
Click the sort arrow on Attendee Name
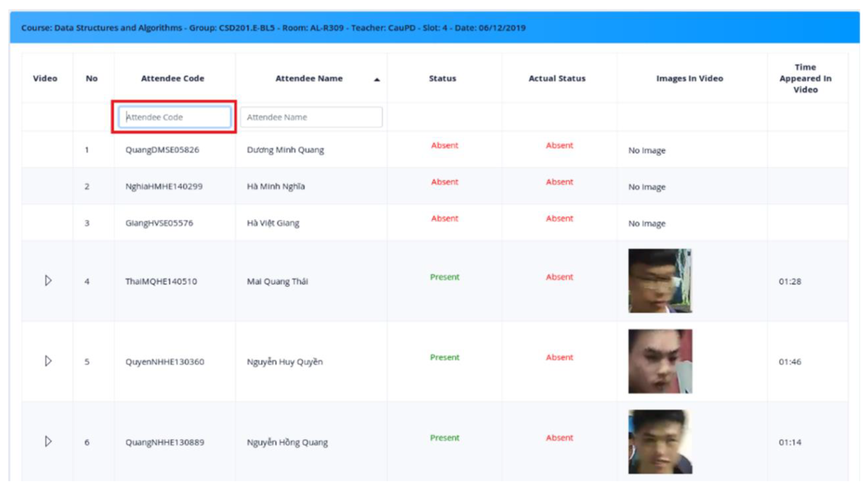[x=377, y=79]
